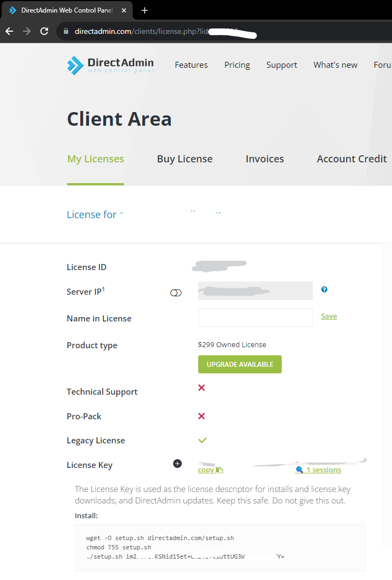
Task: Switch to Buy License tab
Action: point(185,159)
